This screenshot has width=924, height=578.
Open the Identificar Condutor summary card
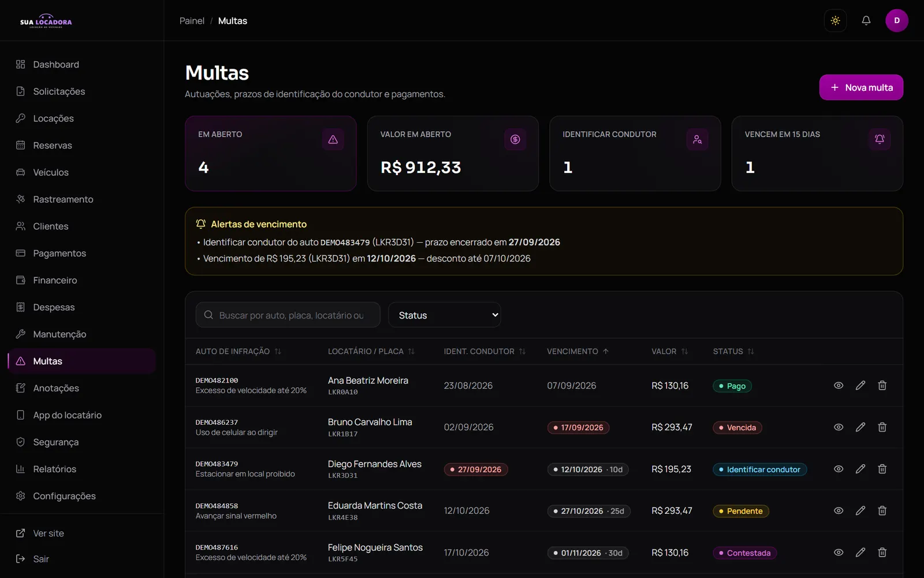pyautogui.click(x=635, y=154)
